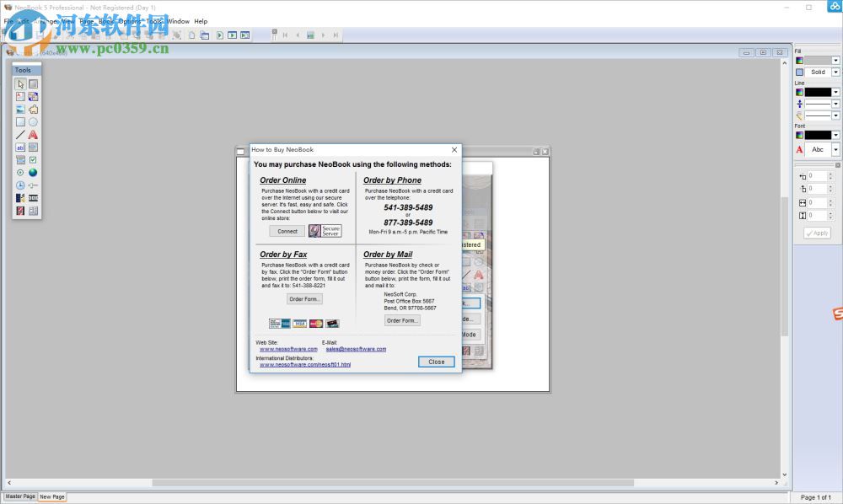Click the left position input field
The image size is (843, 504).
817,175
